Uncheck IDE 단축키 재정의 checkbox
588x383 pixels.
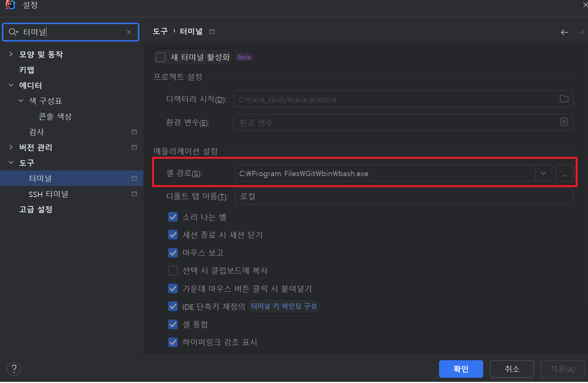(173, 306)
